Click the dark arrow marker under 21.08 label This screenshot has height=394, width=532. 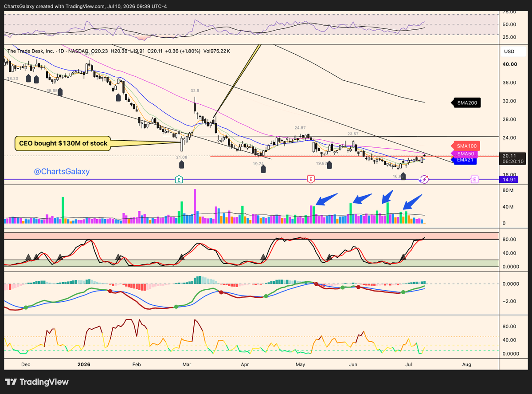[x=181, y=165]
